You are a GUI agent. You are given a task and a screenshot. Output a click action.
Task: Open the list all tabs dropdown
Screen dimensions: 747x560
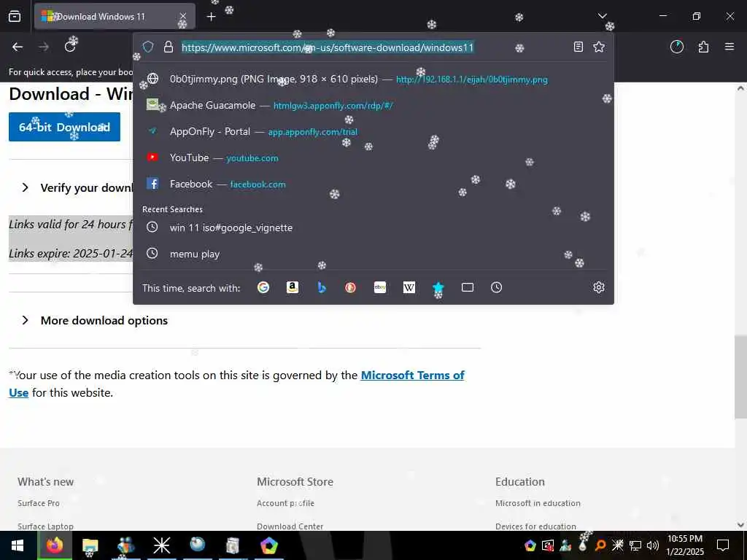602,16
